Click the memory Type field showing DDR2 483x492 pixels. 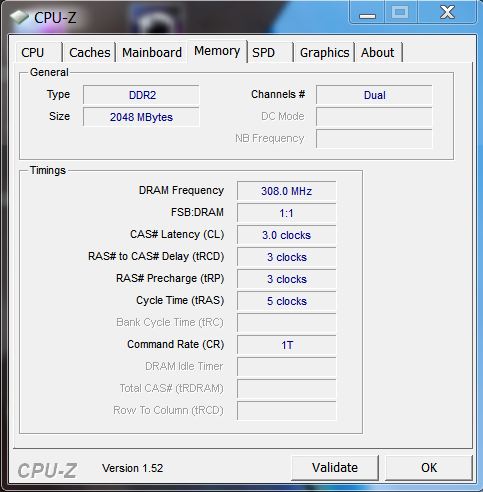pos(141,95)
